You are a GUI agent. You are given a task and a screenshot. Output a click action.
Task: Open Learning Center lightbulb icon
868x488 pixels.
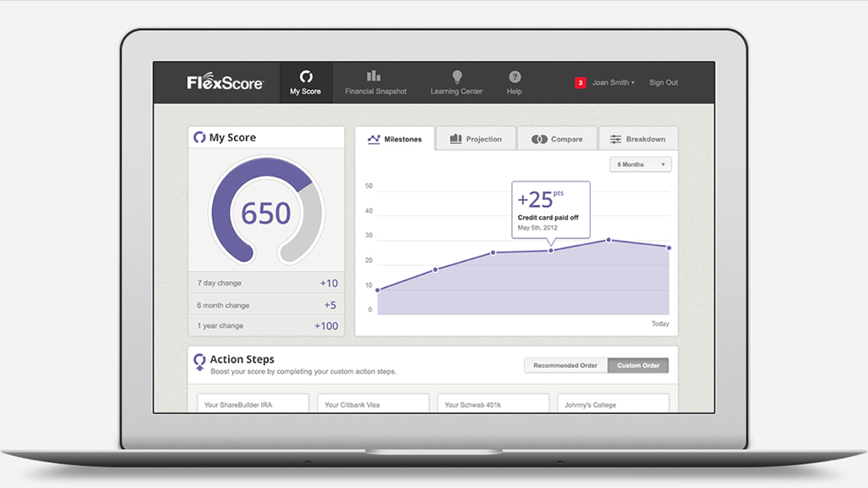[x=457, y=77]
